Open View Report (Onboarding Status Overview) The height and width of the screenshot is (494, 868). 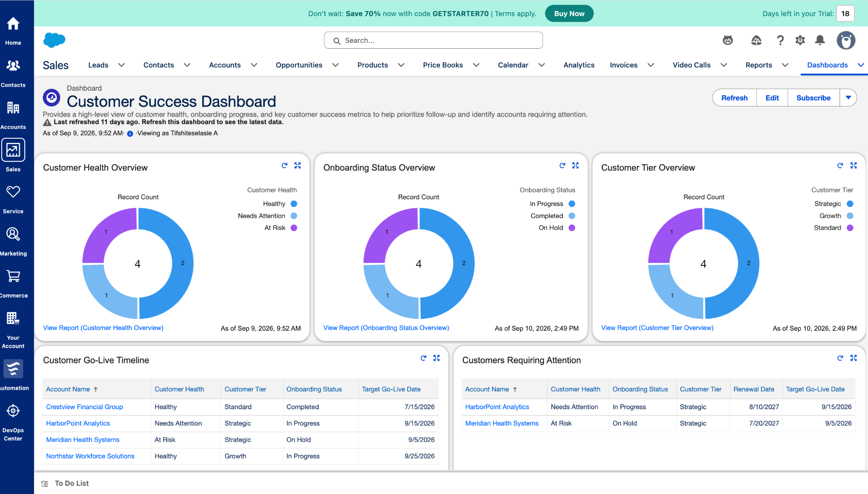coord(386,328)
